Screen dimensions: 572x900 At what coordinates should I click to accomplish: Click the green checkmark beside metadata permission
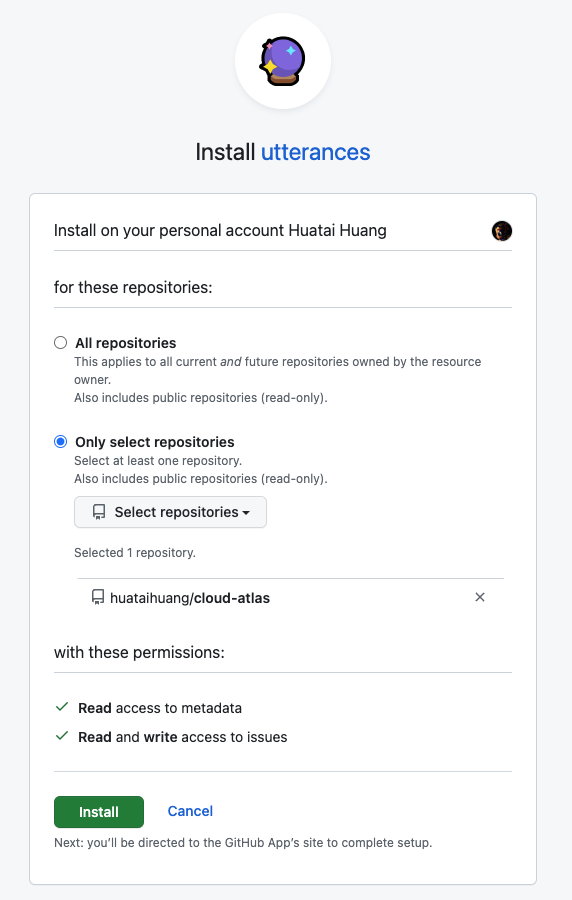point(62,707)
